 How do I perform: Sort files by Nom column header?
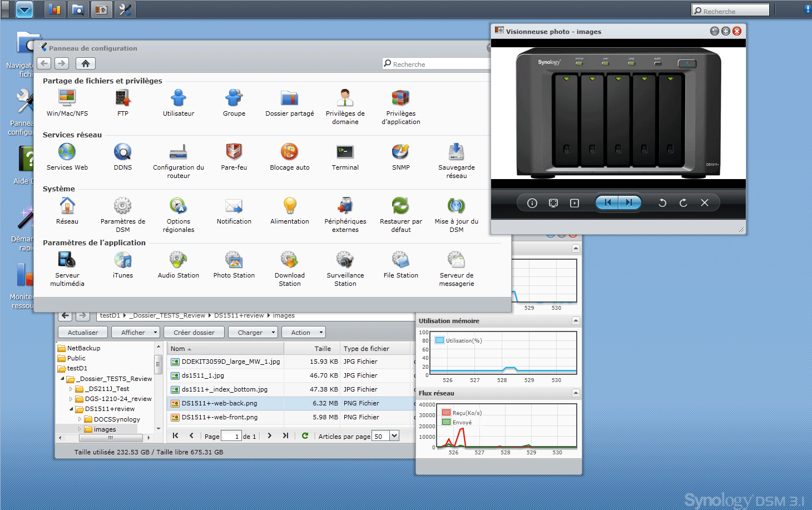pyautogui.click(x=225, y=349)
